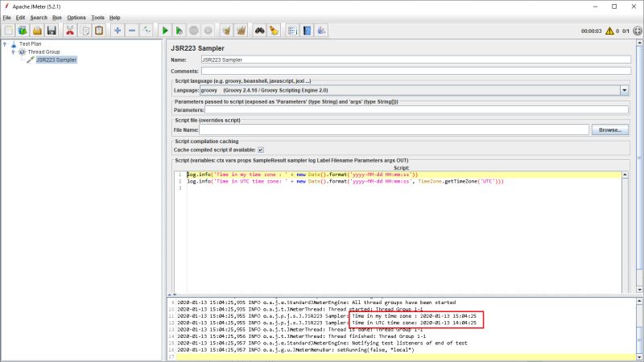The height and width of the screenshot is (362, 644).
Task: Click log line 'Notifying test listeners of end of test'
Action: click(322, 343)
